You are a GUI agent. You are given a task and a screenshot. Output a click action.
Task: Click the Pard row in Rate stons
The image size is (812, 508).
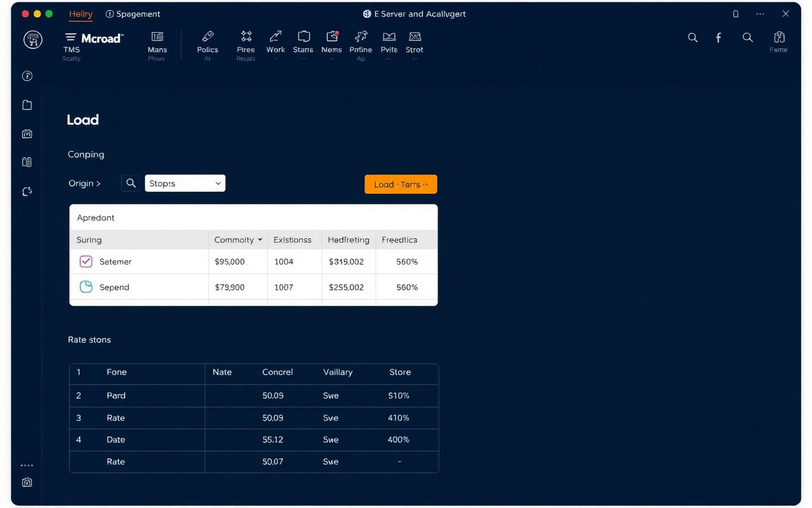pyautogui.click(x=254, y=395)
